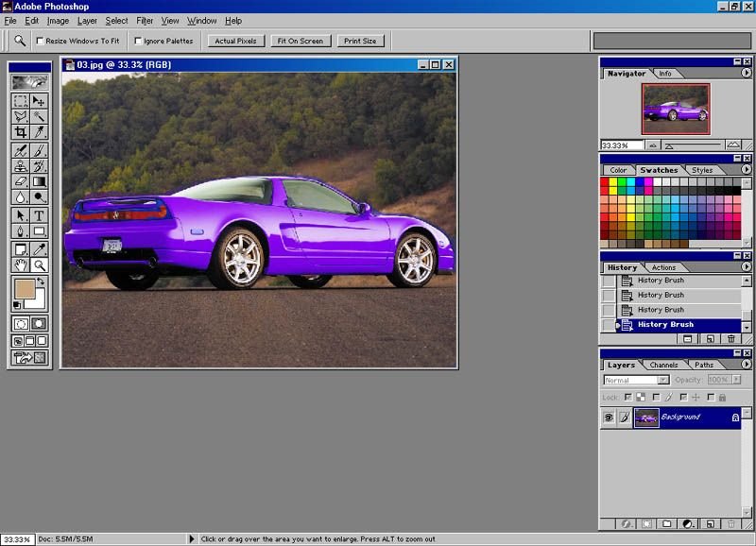
Task: Toggle the Ignore Palettes checkbox
Action: tap(138, 41)
